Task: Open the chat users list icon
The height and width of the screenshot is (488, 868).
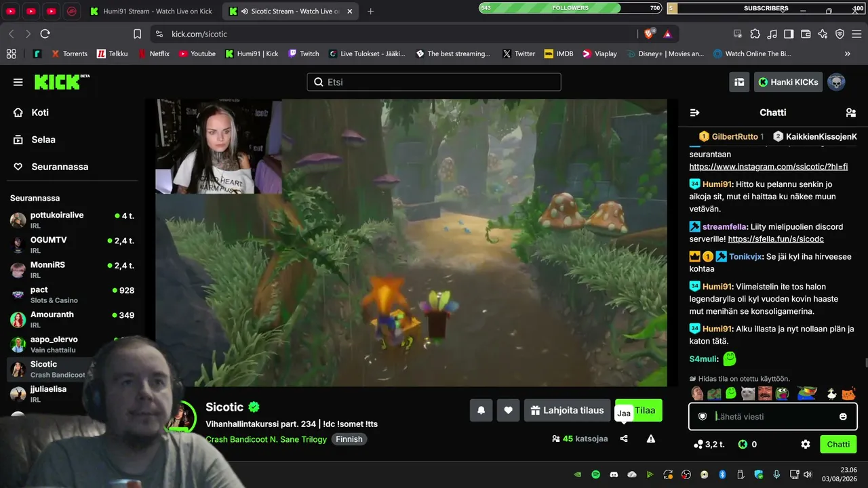Action: click(x=850, y=113)
